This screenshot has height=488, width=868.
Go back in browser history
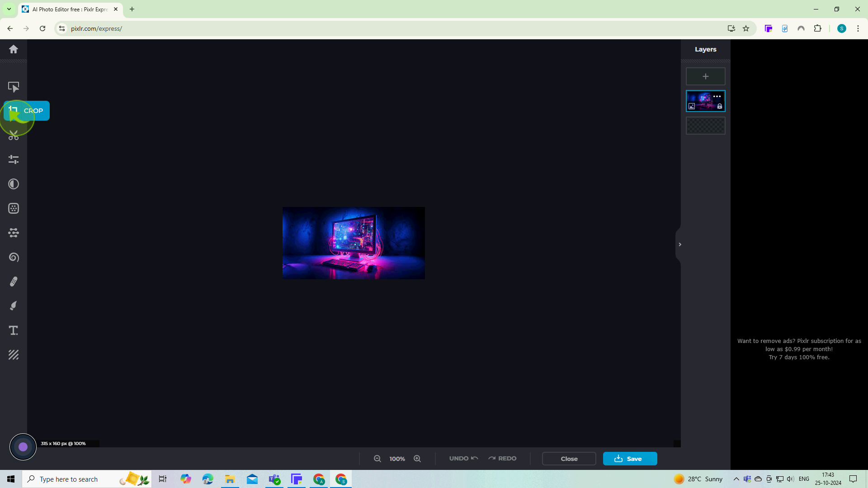pos(10,28)
